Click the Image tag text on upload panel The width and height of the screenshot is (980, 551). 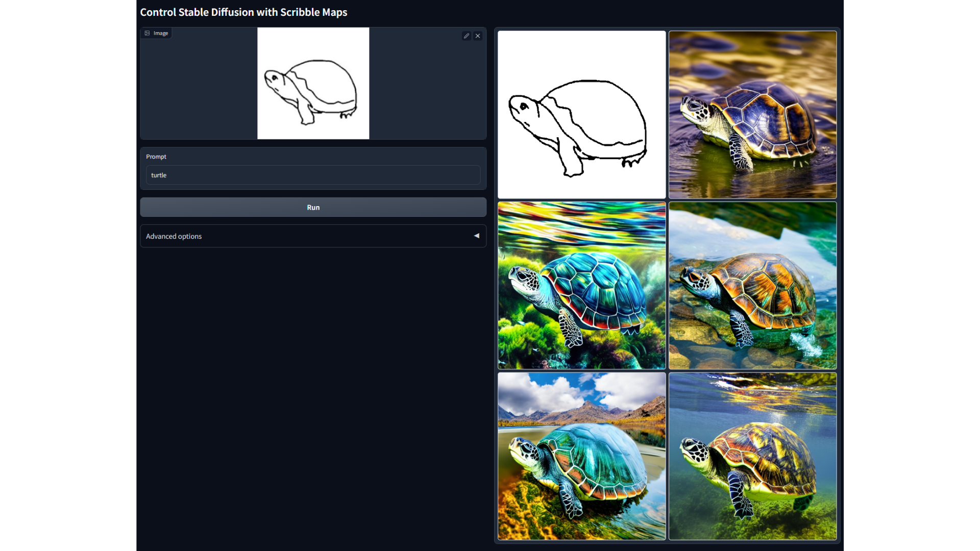click(x=161, y=33)
